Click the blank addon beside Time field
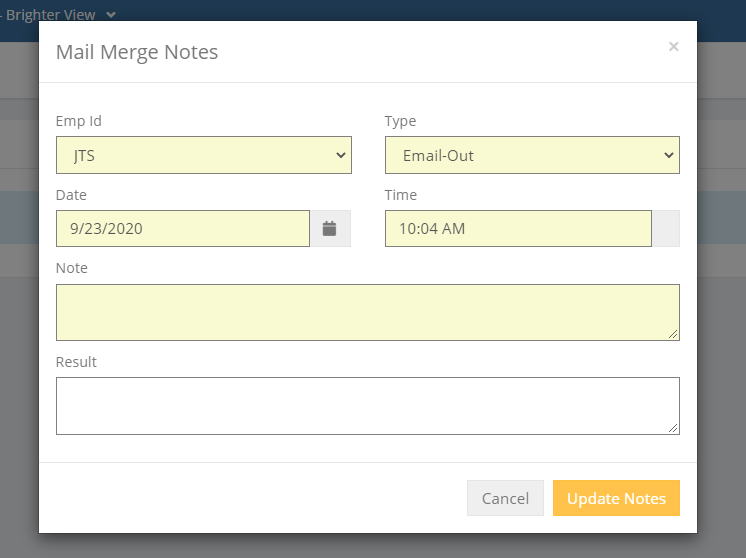The height and width of the screenshot is (558, 746). pyautogui.click(x=666, y=229)
